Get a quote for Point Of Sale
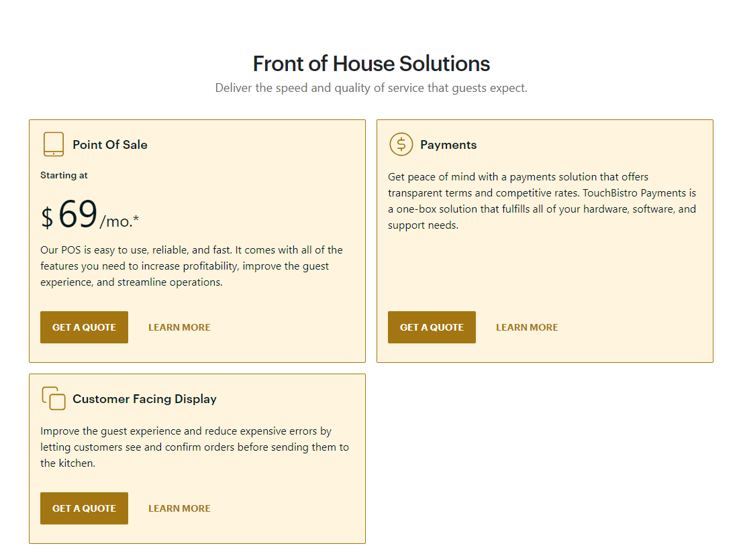Image resolution: width=743 pixels, height=560 pixels. pos(84,327)
